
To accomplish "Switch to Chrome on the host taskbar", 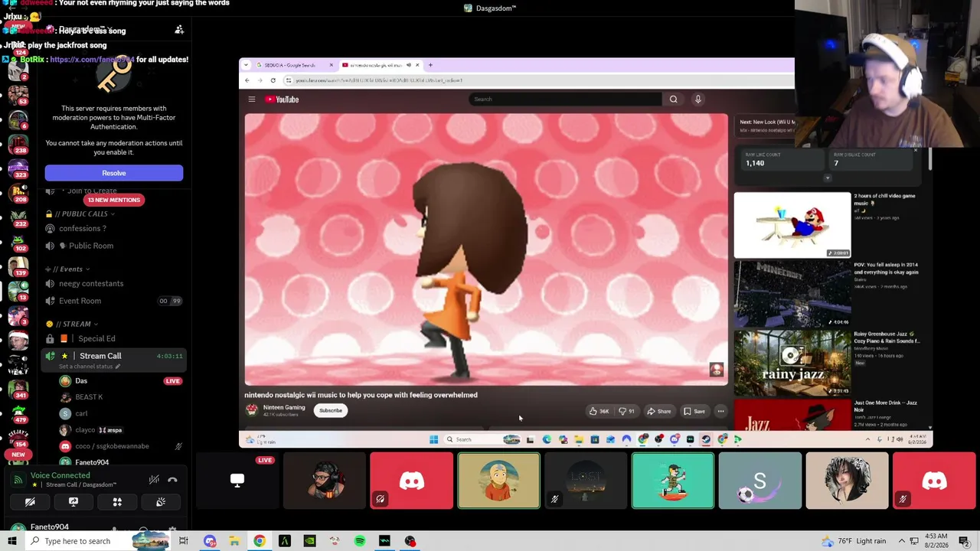I will pyautogui.click(x=260, y=541).
